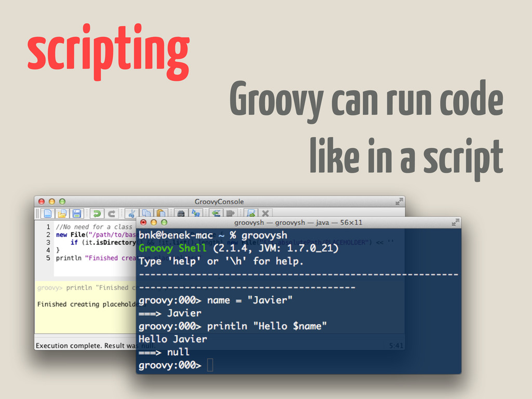
Task: Click fullscreen arrows icon of GroovyConsole window
Action: 400,202
